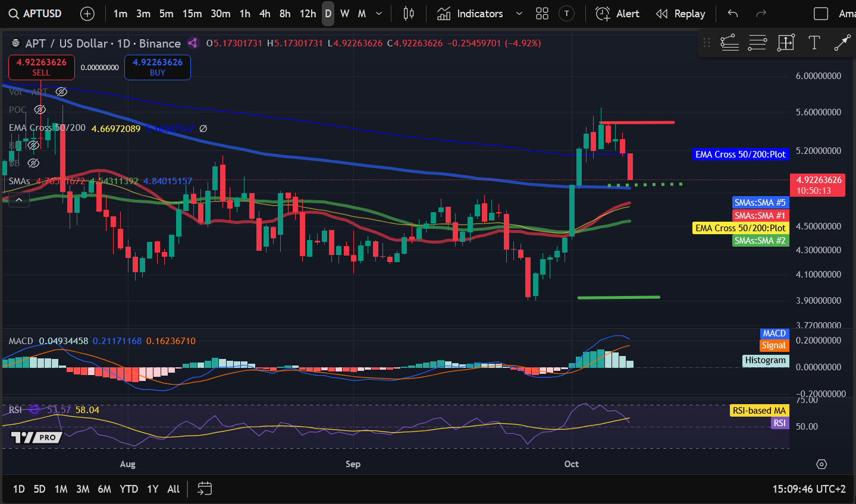Switch to the 3m interval
Image resolution: width=856 pixels, height=504 pixels.
(143, 14)
